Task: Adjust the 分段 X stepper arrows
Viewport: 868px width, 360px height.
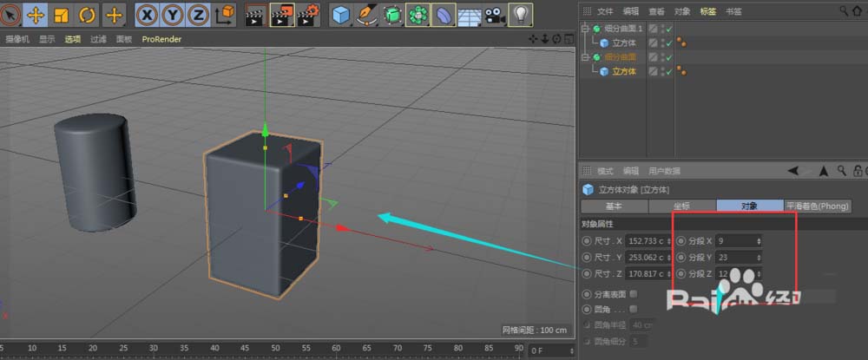Action: pyautogui.click(x=759, y=241)
